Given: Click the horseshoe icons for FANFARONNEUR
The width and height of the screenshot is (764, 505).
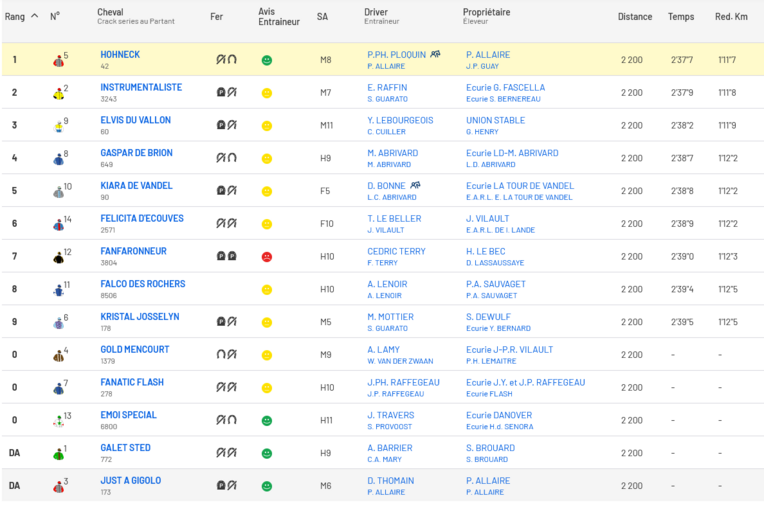Looking at the screenshot, I should (x=226, y=257).
